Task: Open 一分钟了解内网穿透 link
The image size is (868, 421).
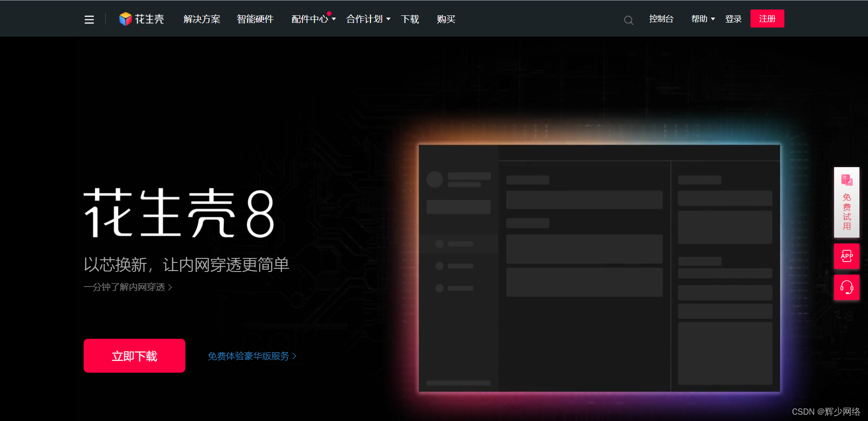Action: tap(128, 287)
